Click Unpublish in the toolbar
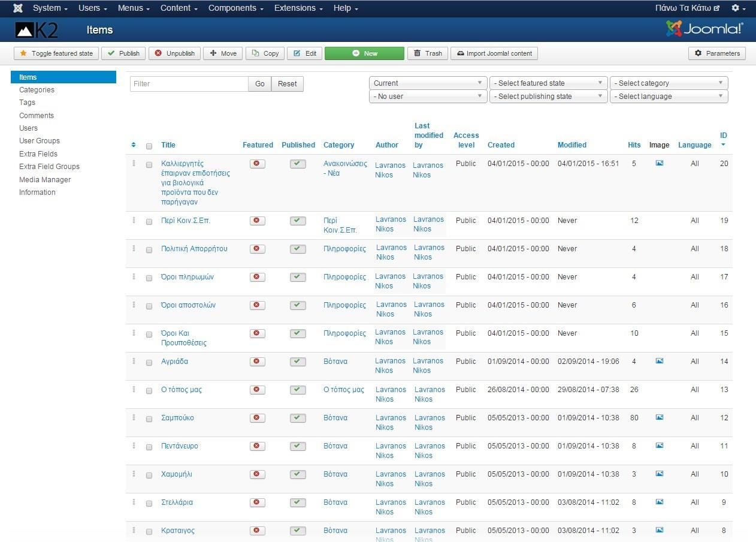This screenshot has height=542, width=756. 174,53
